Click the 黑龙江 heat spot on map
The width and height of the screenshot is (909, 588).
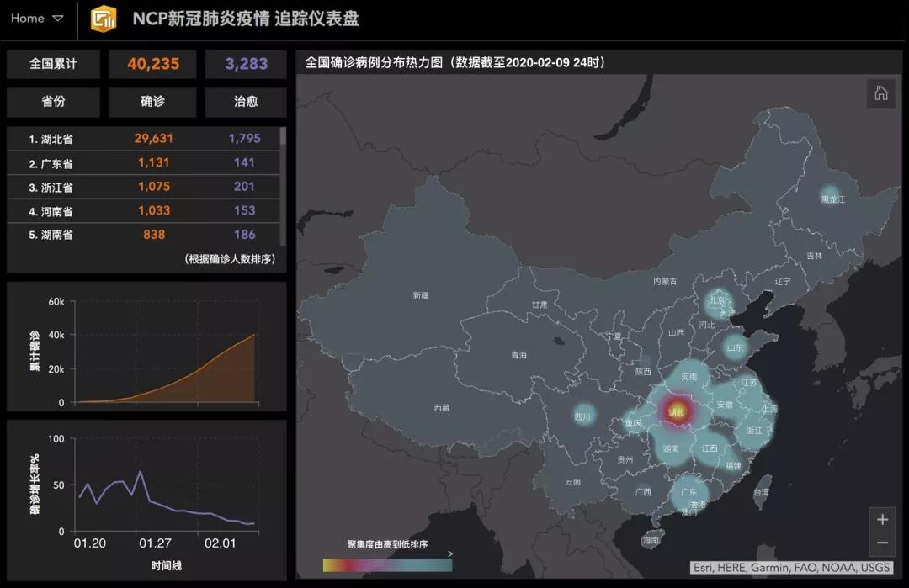tap(832, 198)
